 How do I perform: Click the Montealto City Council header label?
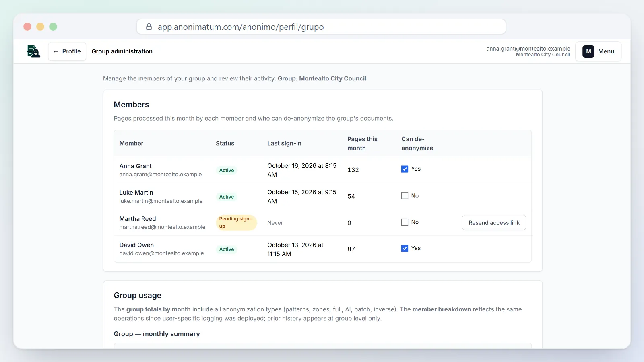[543, 55]
